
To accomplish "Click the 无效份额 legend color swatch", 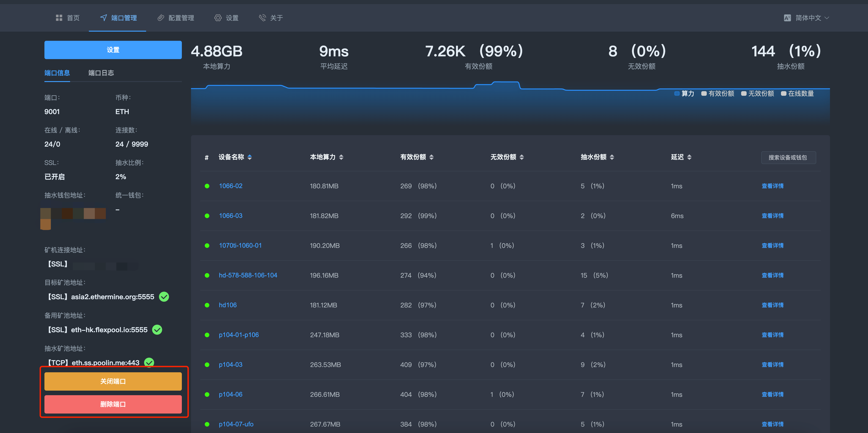I will pos(744,94).
